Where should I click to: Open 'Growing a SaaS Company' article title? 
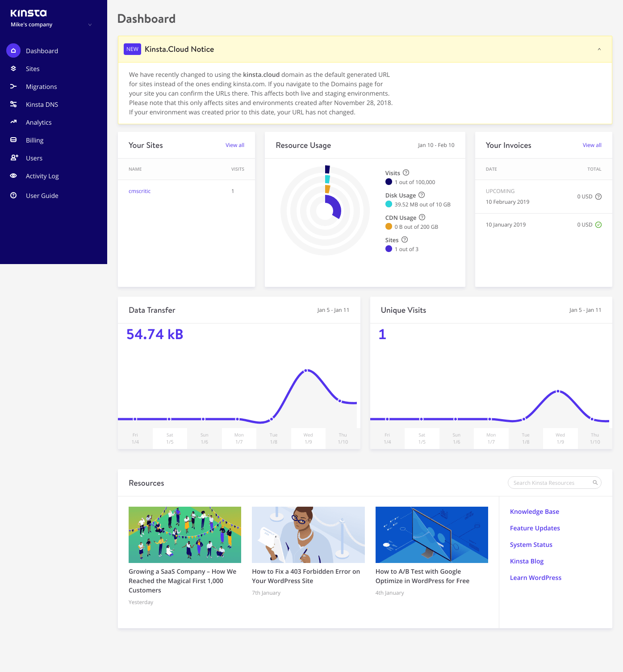coord(182,581)
